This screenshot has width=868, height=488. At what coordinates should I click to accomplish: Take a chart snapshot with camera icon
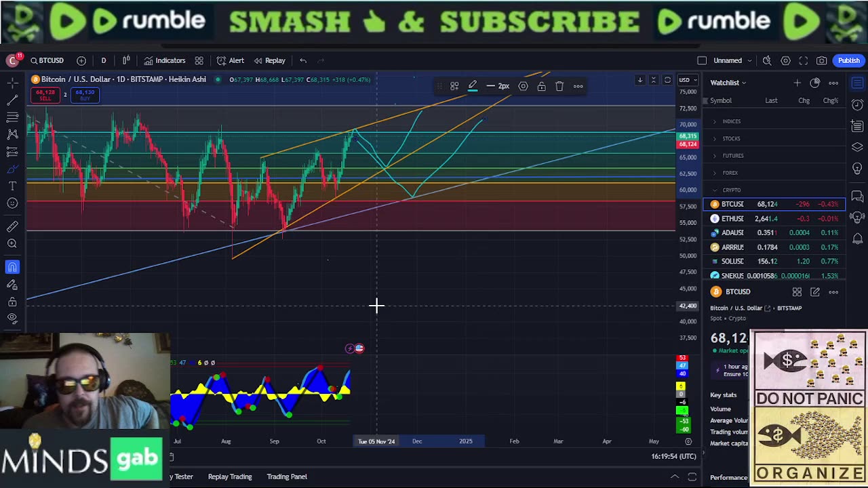822,60
